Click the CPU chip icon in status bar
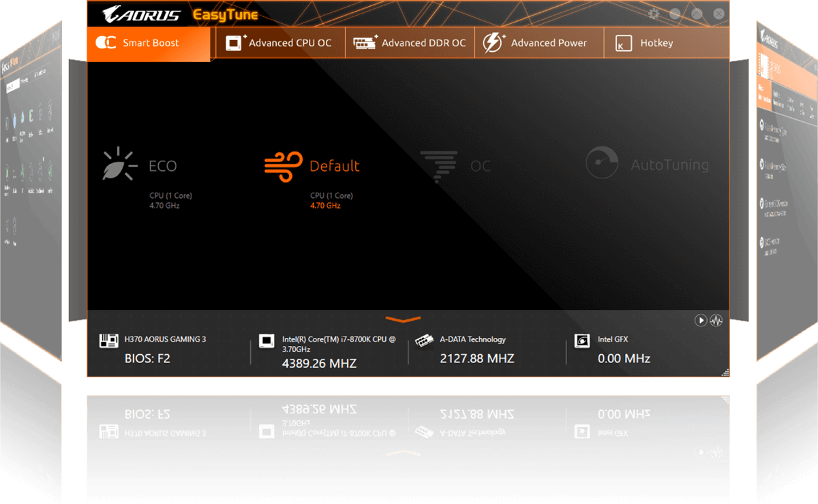The height and width of the screenshot is (504, 818). point(267,341)
